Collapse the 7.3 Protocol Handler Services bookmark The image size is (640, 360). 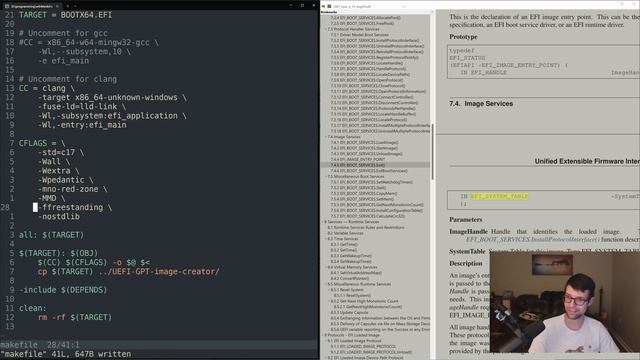tap(326, 29)
